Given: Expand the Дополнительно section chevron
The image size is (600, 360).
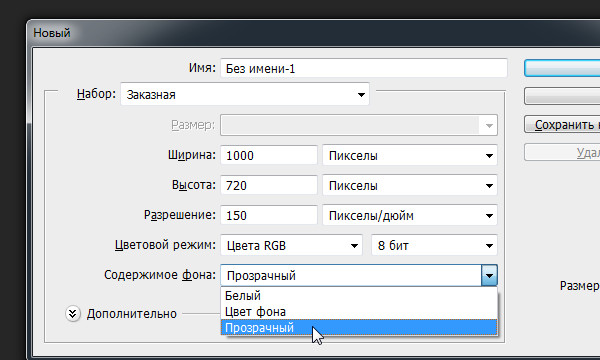Looking at the screenshot, I should 73,314.
